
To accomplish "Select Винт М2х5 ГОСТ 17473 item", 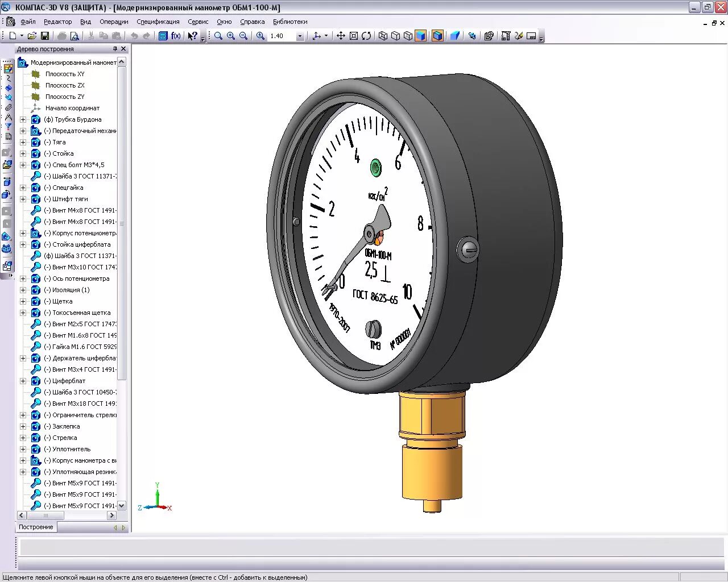I will click(81, 324).
